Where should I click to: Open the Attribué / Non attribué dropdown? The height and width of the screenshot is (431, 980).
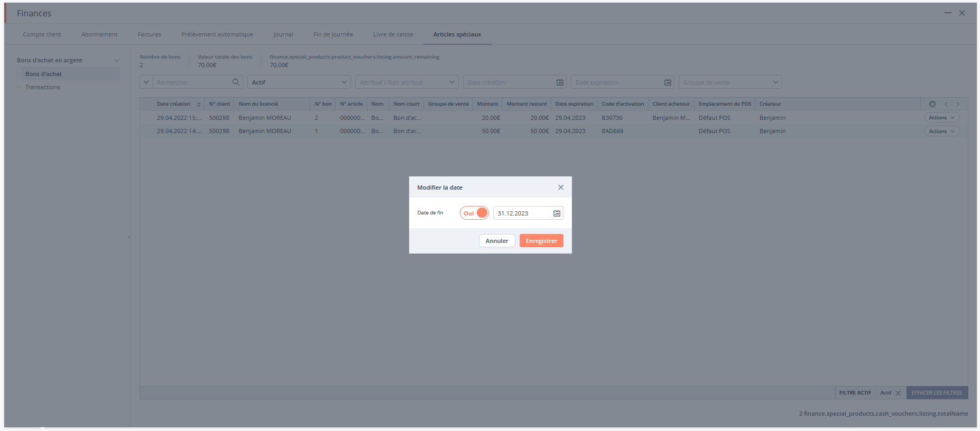(x=407, y=82)
